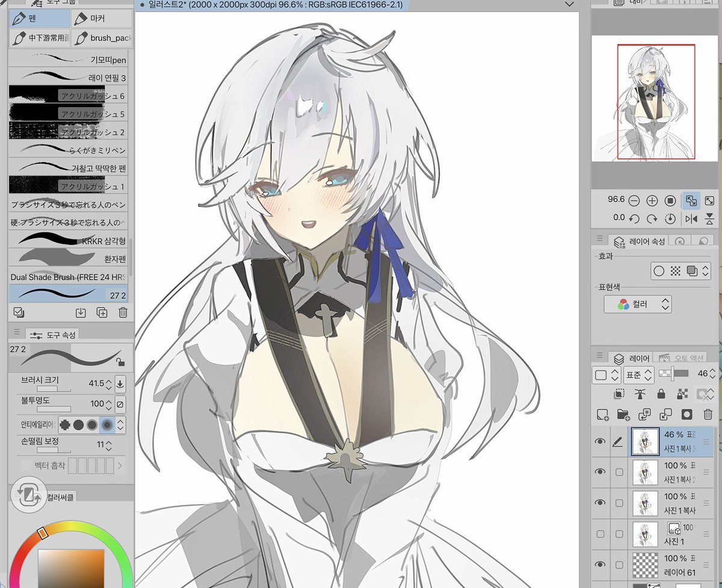This screenshot has height=588, width=722.
Task: Select strong anti-aliasing option
Action: coord(107,425)
